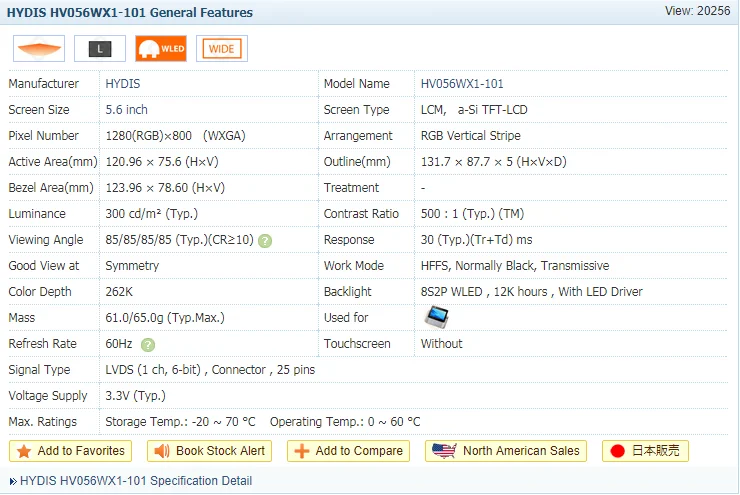Click the orange viewing-angle shape icon
The width and height of the screenshot is (740, 495).
point(39,49)
